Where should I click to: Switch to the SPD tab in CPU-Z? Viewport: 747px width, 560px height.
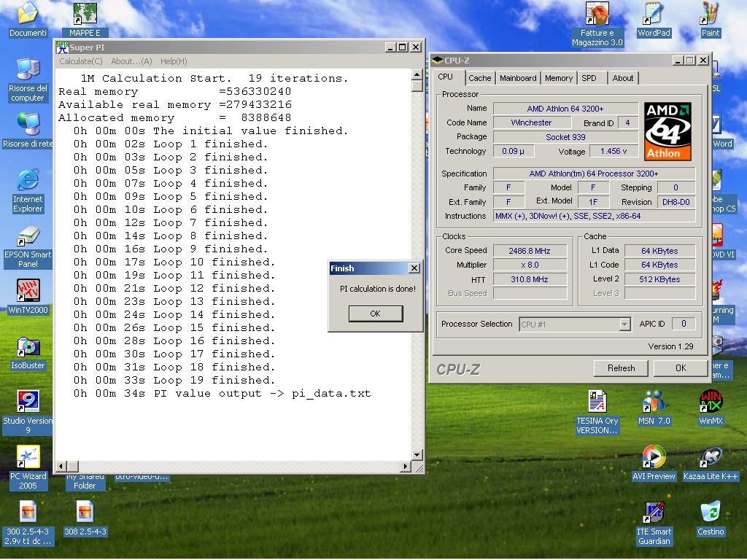pos(589,78)
